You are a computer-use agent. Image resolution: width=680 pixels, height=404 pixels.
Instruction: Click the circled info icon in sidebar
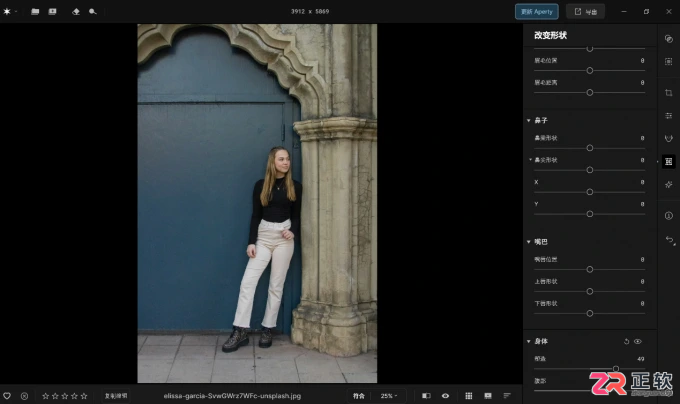668,215
